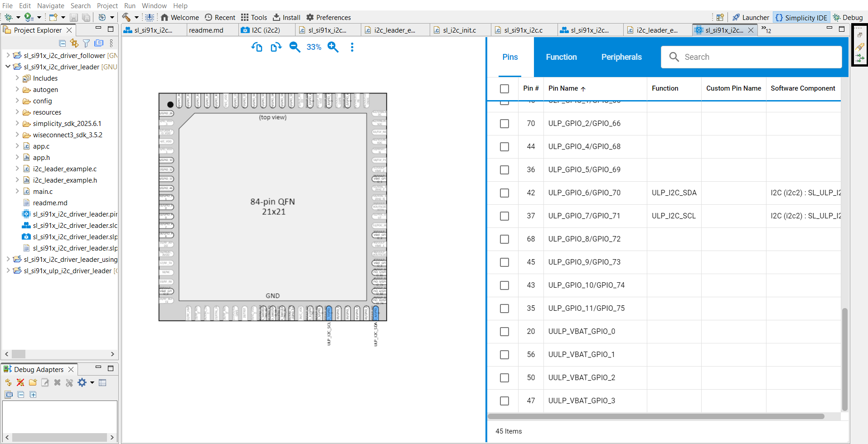Open Preferences via the gear icon
The width and height of the screenshot is (868, 444).
point(310,17)
